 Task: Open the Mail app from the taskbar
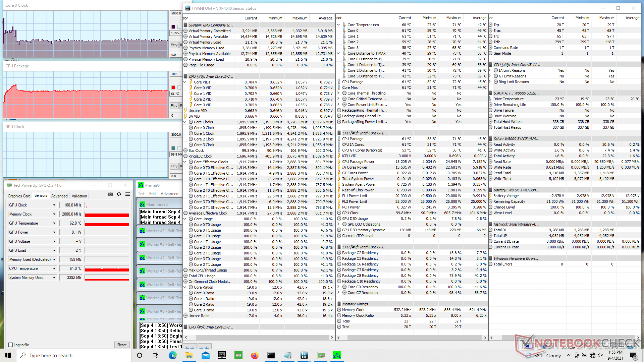[x=205, y=355]
